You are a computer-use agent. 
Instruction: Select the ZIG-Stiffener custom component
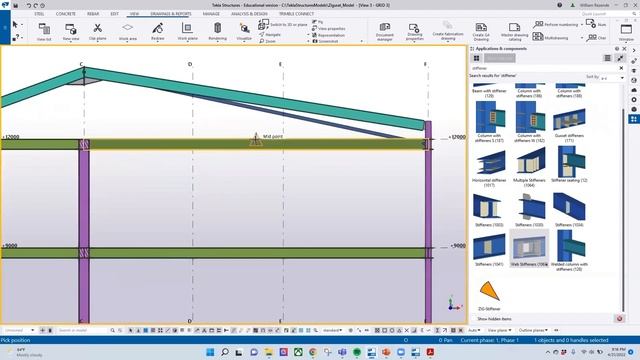489,295
